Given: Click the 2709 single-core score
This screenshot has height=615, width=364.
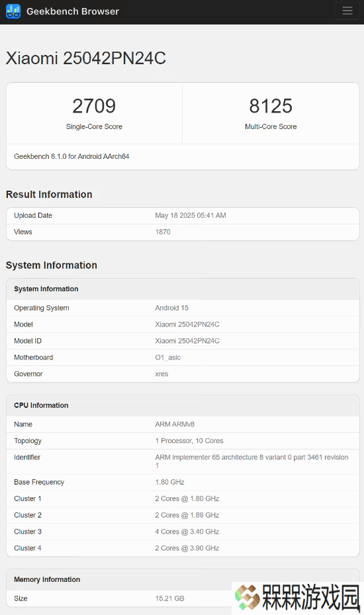Looking at the screenshot, I should click(x=94, y=106).
